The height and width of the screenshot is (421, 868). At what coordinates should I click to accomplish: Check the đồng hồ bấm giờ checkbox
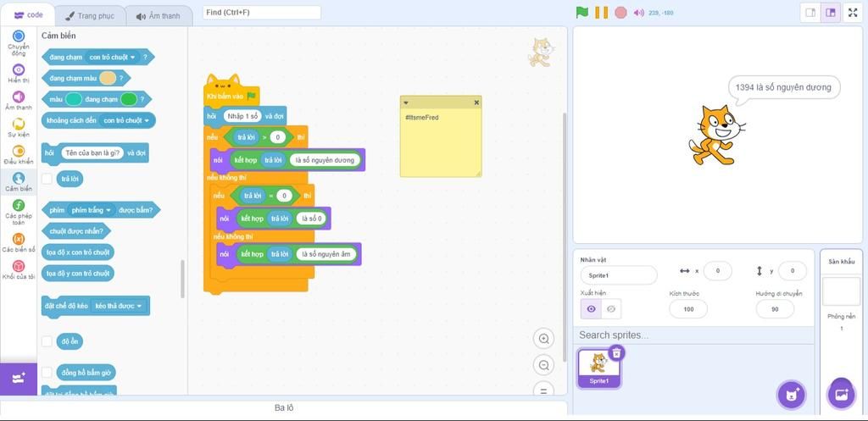click(47, 373)
